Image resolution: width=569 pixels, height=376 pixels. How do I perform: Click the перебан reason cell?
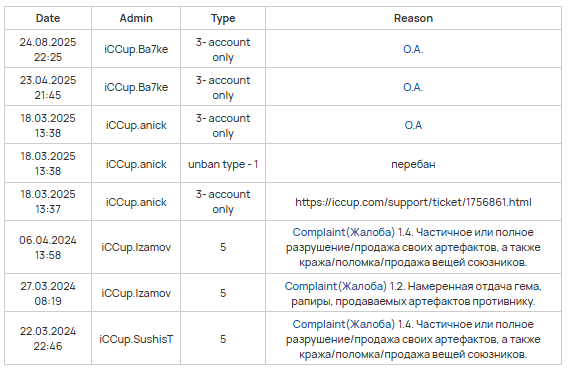[413, 164]
